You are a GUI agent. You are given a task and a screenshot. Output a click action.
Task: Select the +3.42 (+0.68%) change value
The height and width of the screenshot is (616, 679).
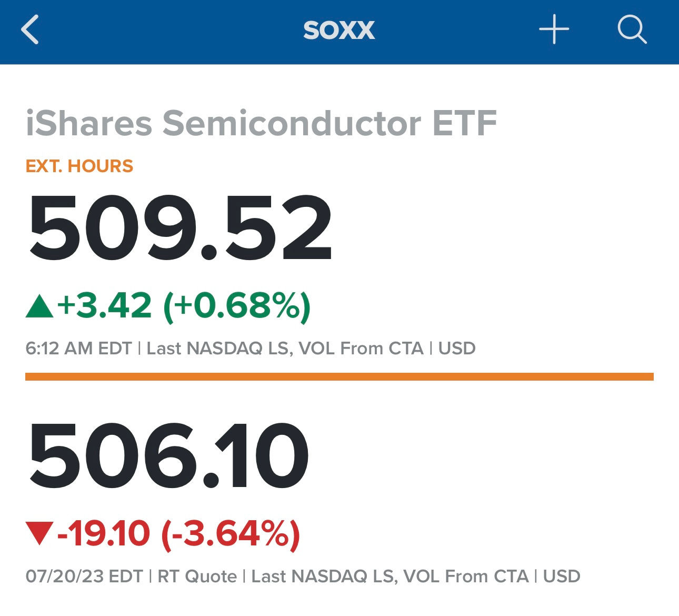point(184,306)
